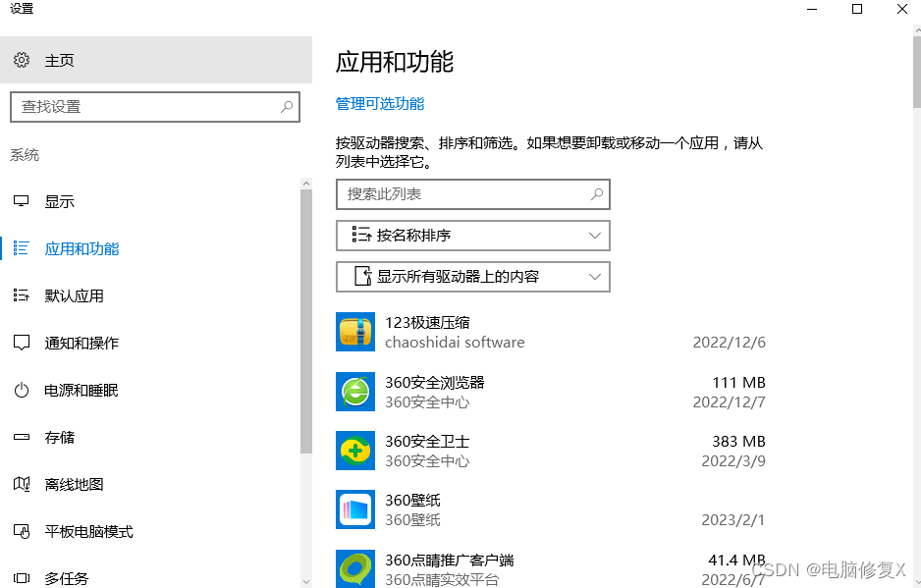The width and height of the screenshot is (921, 588).
Task: Click the sidebar scrollbar thumb
Action: point(306,321)
